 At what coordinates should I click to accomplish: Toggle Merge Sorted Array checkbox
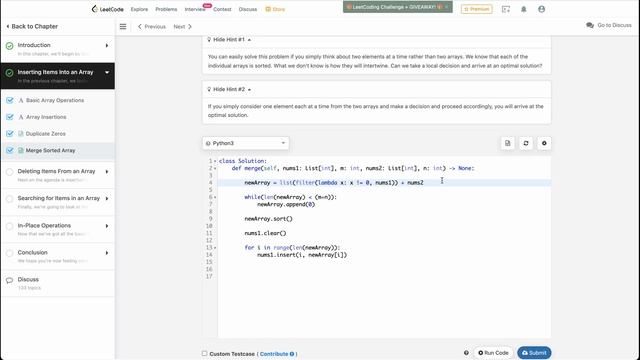(10, 150)
